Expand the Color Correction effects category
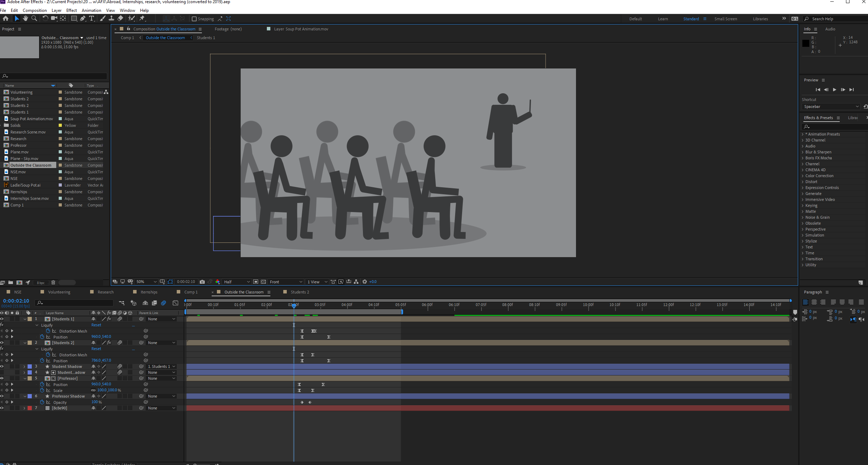 [803, 176]
